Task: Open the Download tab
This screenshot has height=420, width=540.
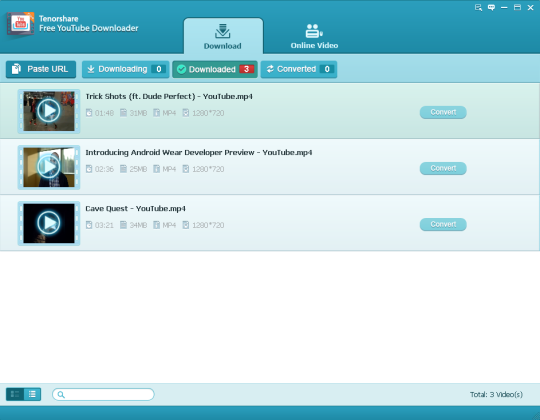Action: (x=223, y=36)
